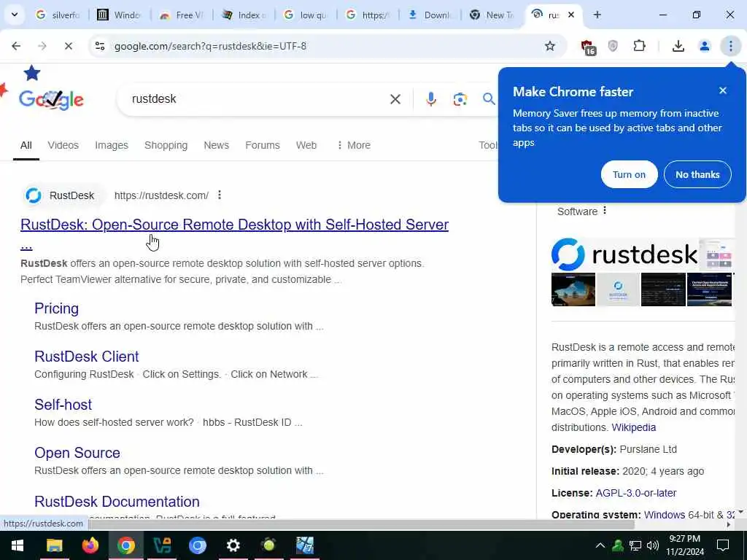The height and width of the screenshot is (560, 747).
Task: Open the desktop screenshot thumbnail in panel
Action: 573,289
